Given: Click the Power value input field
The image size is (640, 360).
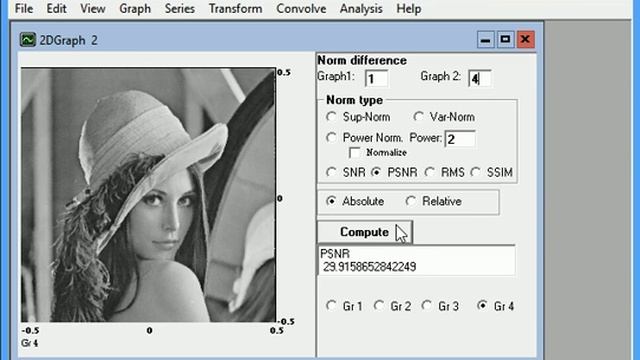Looking at the screenshot, I should point(460,139).
